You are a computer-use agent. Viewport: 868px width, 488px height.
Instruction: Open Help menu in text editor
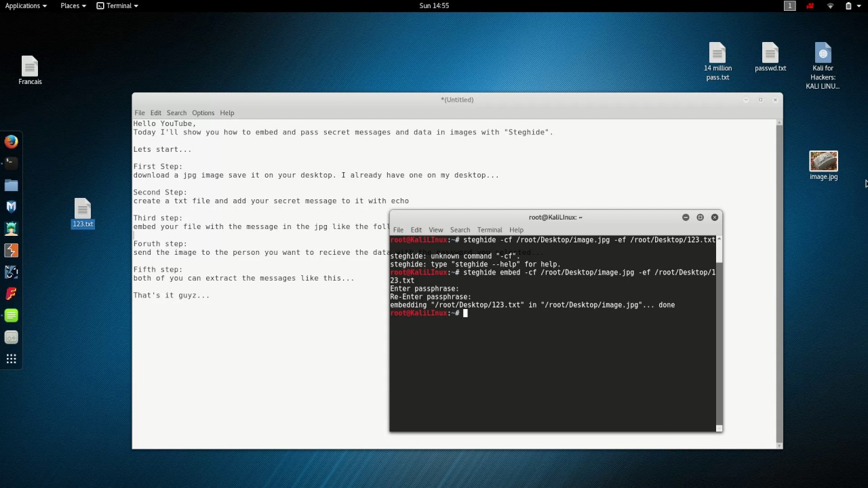click(x=227, y=113)
